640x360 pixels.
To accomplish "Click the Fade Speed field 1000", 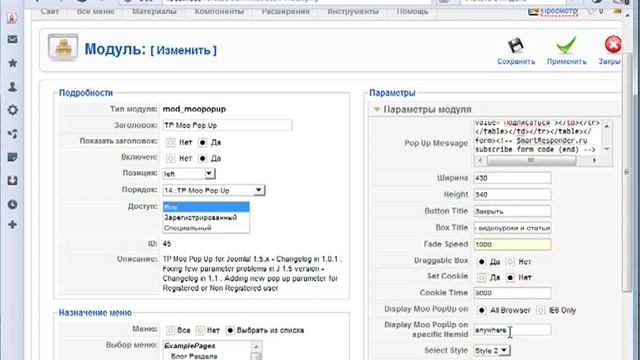I will click(512, 244).
